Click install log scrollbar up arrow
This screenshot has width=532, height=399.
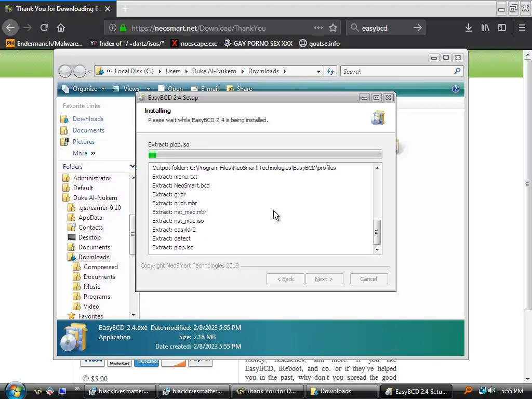[x=377, y=168]
